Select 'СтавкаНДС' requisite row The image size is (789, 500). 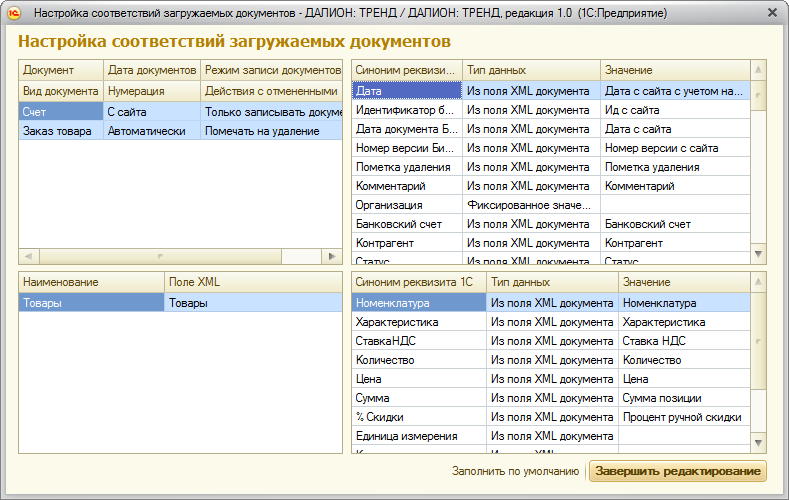(x=551, y=341)
